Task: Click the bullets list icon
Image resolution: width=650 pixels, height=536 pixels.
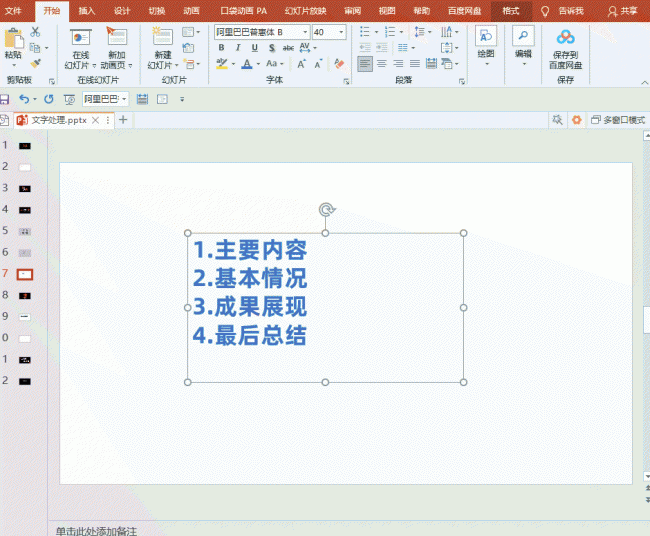Action: (365, 32)
